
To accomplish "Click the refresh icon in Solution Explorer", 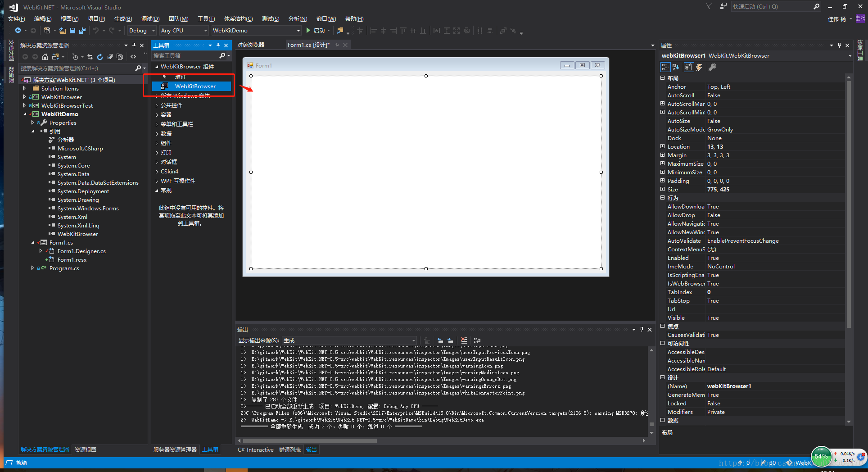I will pos(100,57).
